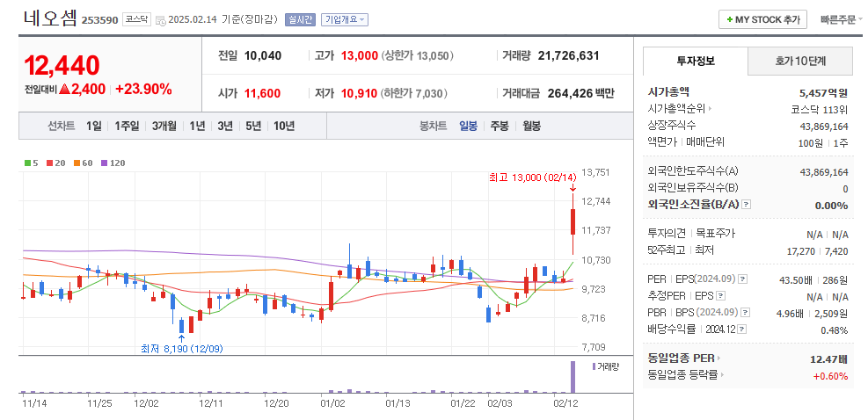Click the 4.96배 PBR value
The width and height of the screenshot is (868, 420).
click(790, 313)
